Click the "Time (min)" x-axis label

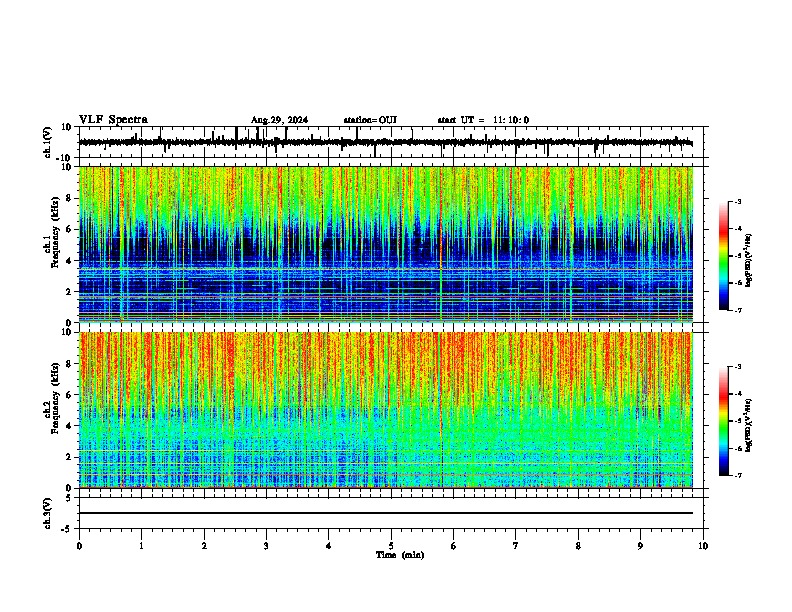pos(400,555)
